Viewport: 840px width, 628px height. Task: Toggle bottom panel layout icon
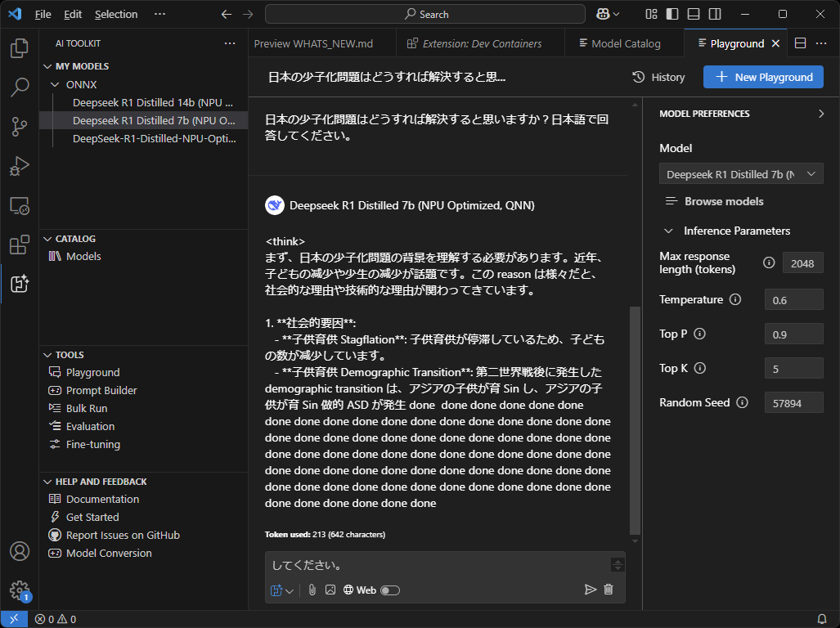694,15
